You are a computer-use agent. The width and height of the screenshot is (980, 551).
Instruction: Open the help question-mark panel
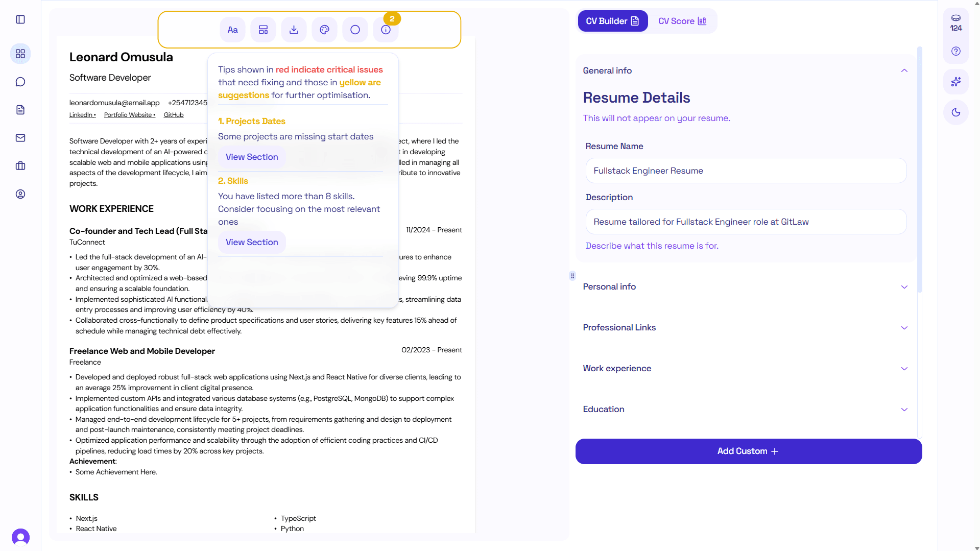click(x=955, y=51)
